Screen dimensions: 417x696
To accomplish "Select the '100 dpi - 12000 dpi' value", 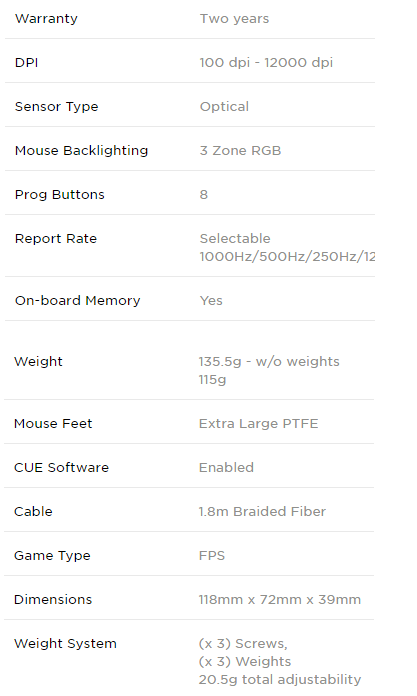I will (266, 63).
